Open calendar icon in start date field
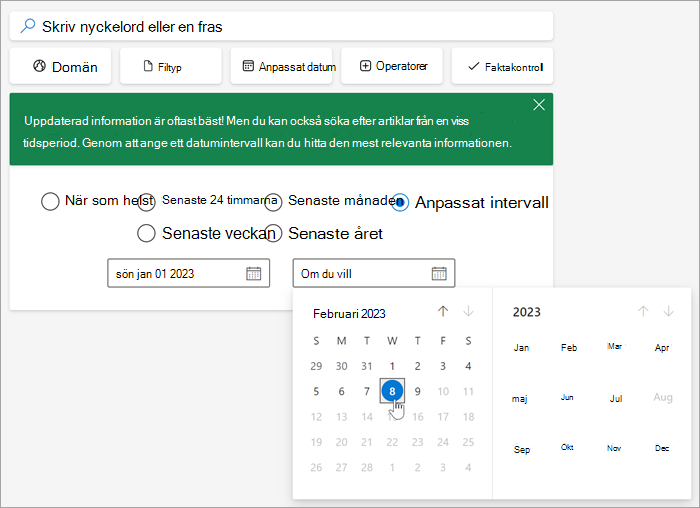The width and height of the screenshot is (700, 508). tap(254, 273)
